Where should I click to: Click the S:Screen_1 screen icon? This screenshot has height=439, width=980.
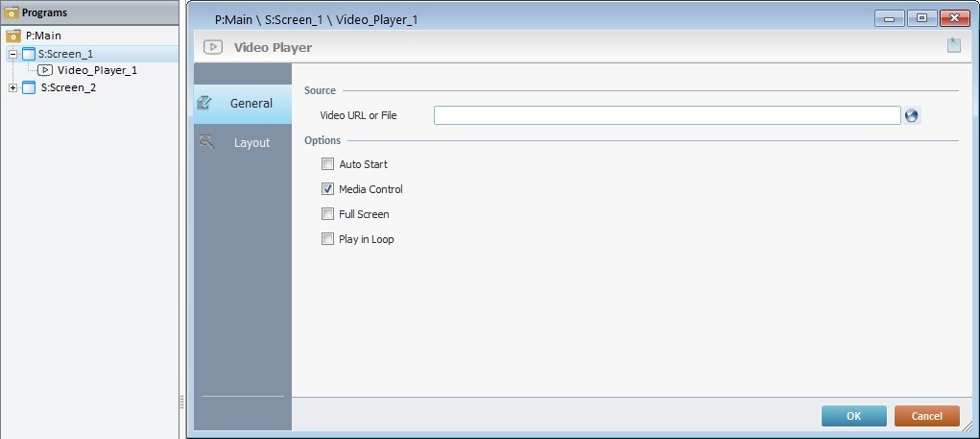[29, 54]
